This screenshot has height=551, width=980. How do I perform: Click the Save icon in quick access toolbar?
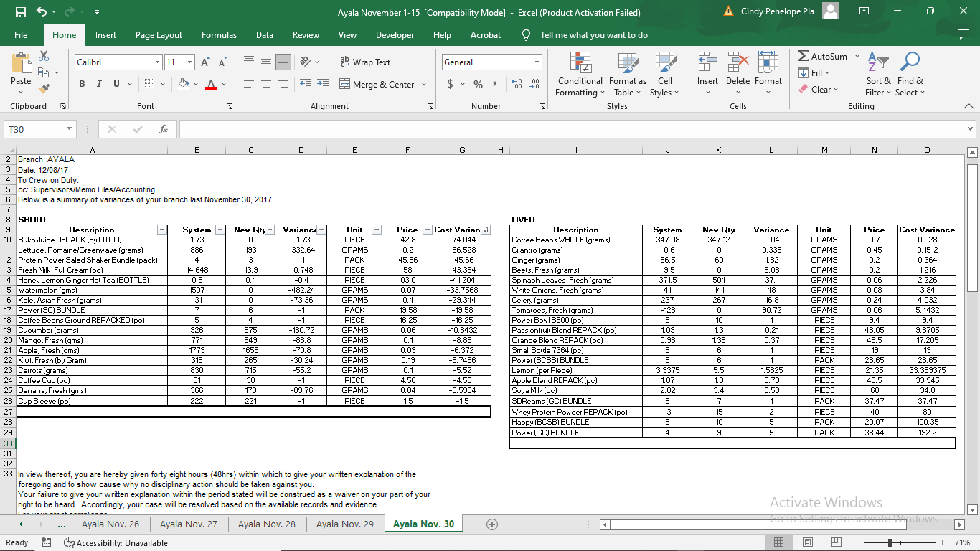coord(20,12)
